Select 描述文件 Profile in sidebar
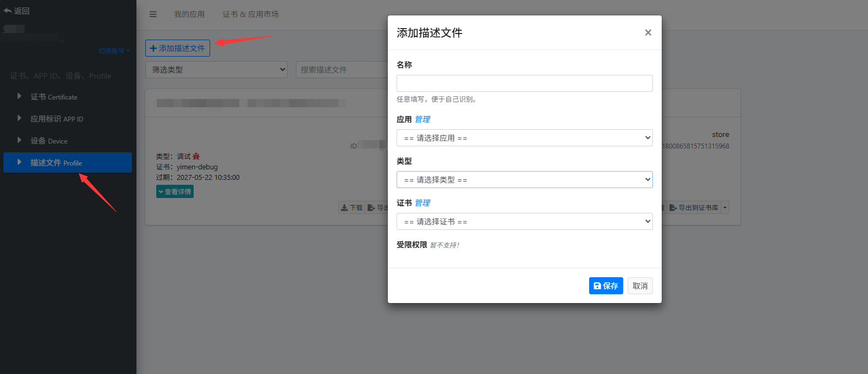Screen dimensions: 868x374 point(68,163)
